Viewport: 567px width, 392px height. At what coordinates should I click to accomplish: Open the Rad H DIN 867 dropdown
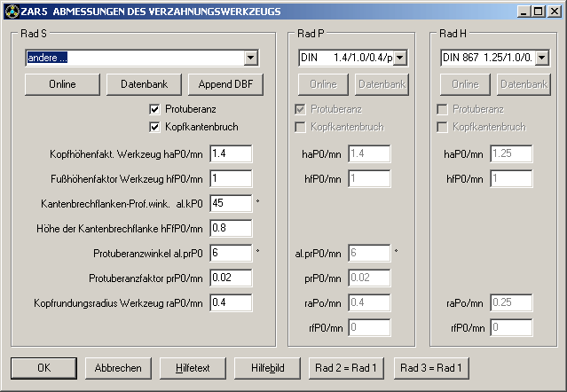[541, 58]
